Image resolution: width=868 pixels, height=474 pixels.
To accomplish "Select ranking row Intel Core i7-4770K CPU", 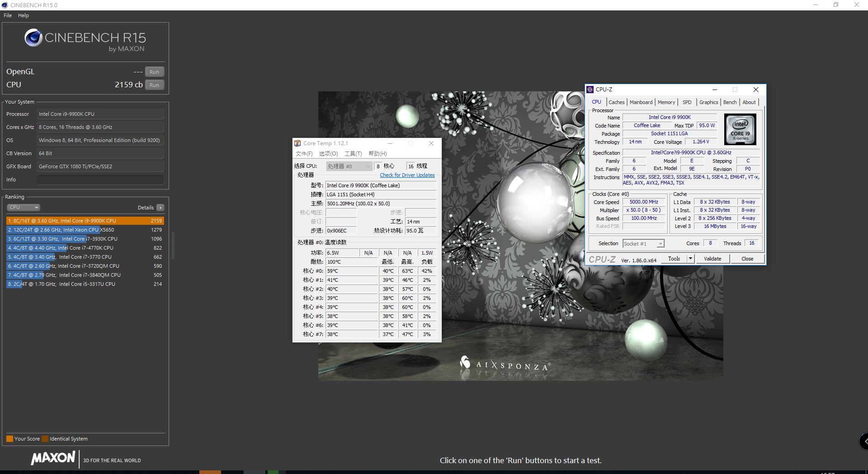I will click(x=85, y=248).
